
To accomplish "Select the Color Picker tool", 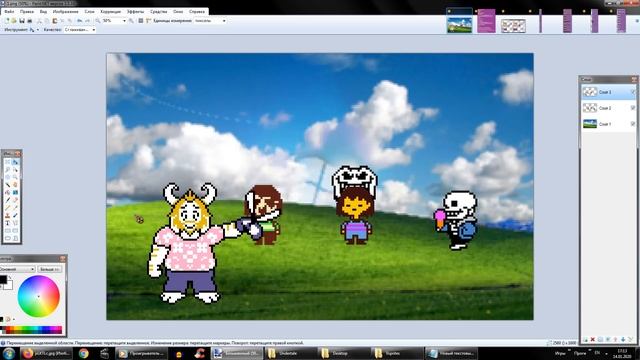I will coord(15,207).
